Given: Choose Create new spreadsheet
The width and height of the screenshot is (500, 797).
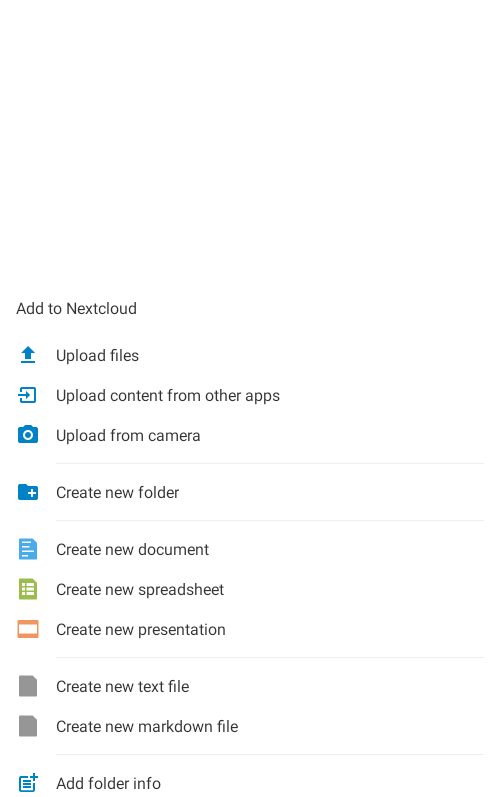Looking at the screenshot, I should 250,590.
